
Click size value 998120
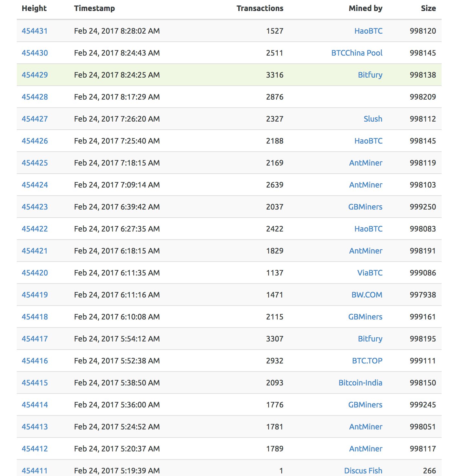[423, 31]
